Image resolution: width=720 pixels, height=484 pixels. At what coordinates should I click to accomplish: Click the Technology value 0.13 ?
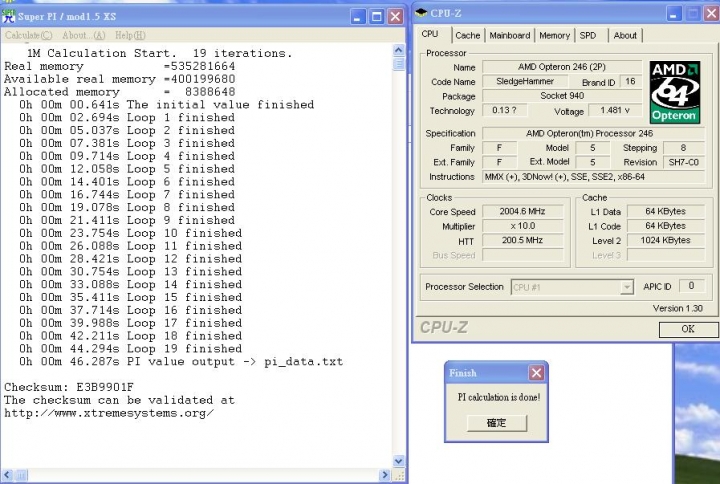click(504, 110)
